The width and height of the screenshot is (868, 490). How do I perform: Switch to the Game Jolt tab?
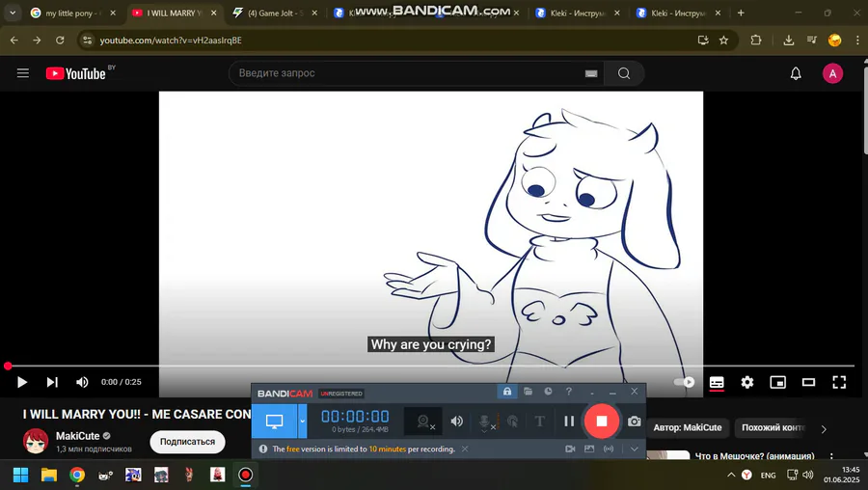(x=275, y=13)
